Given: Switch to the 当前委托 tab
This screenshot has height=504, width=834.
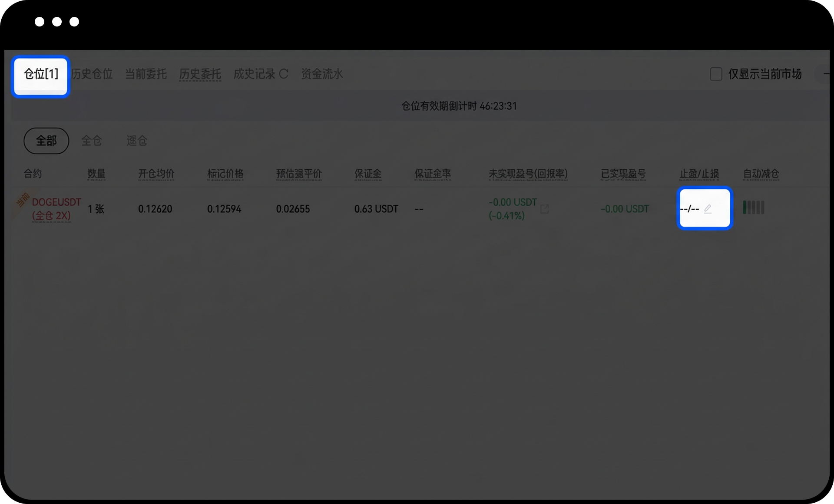Looking at the screenshot, I should [146, 74].
